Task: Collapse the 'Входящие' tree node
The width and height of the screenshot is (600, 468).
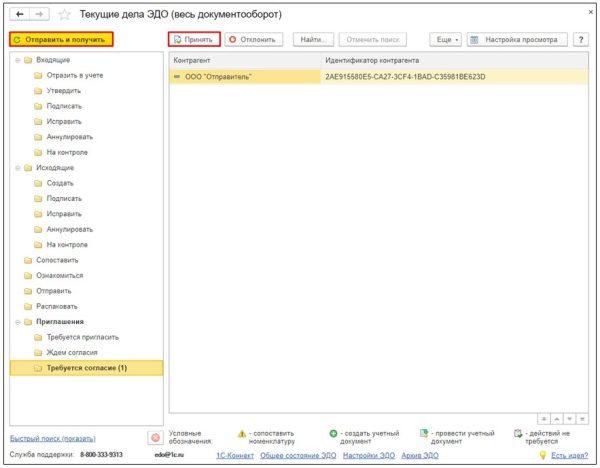Action: tap(18, 61)
